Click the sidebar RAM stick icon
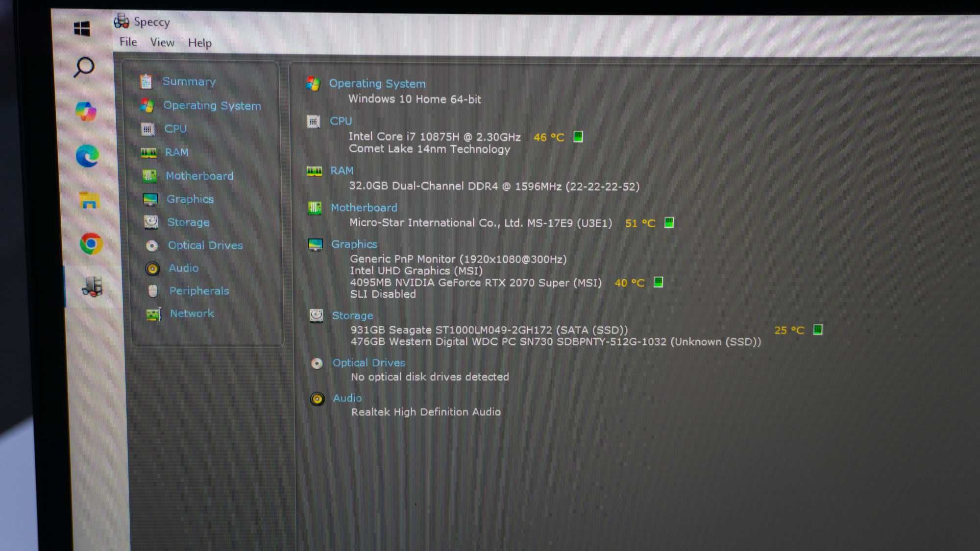Screen dimensions: 980x551 [x=148, y=153]
